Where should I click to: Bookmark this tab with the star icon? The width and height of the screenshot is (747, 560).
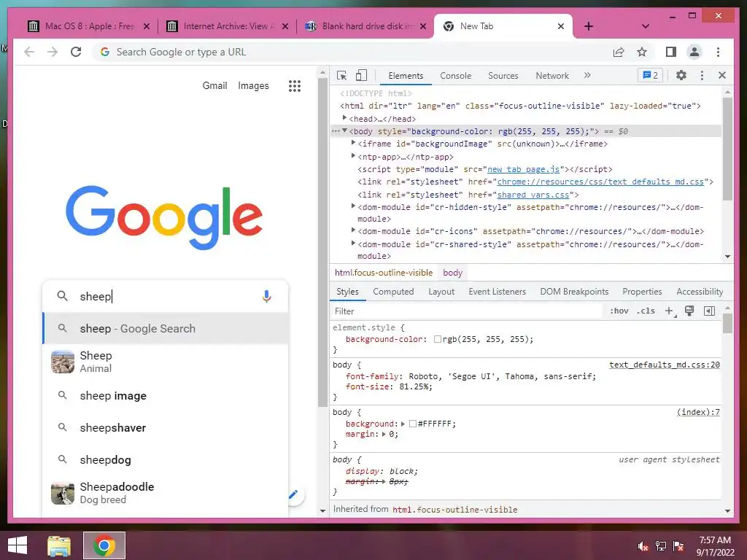642,52
